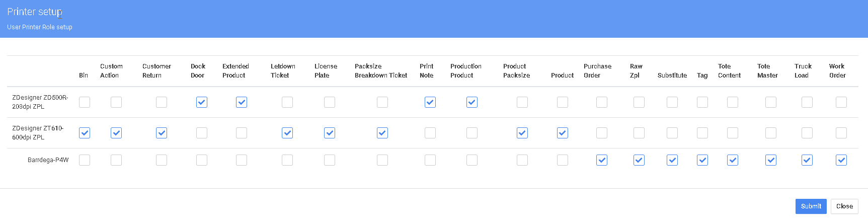
Task: Uncheck Dock Door for ZDesigner ZD500R printer
Action: tap(202, 102)
